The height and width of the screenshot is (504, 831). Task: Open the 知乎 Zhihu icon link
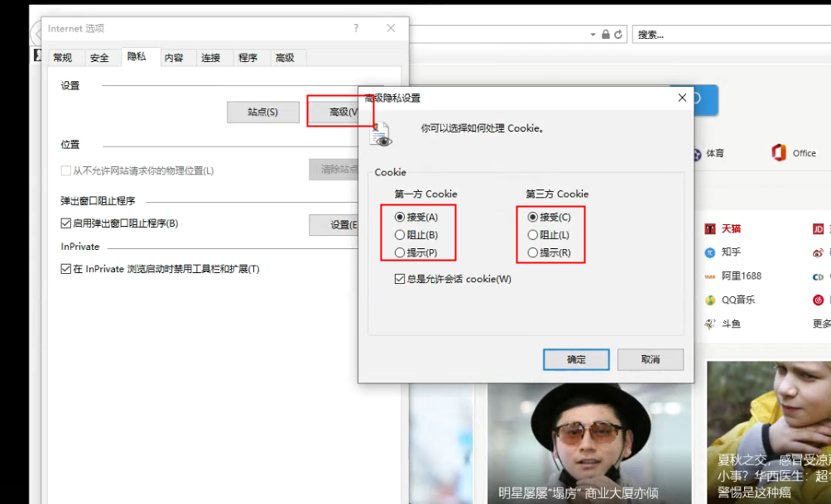[709, 252]
